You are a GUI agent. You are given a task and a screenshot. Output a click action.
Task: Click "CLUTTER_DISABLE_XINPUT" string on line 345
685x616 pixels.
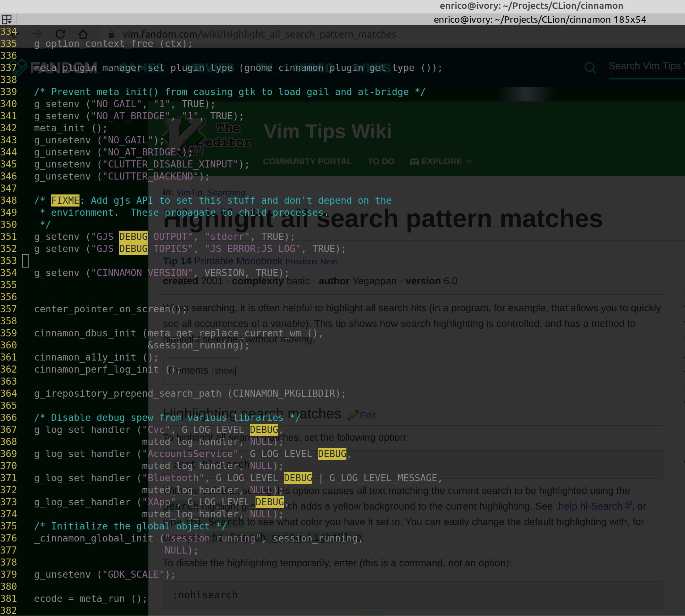click(170, 164)
